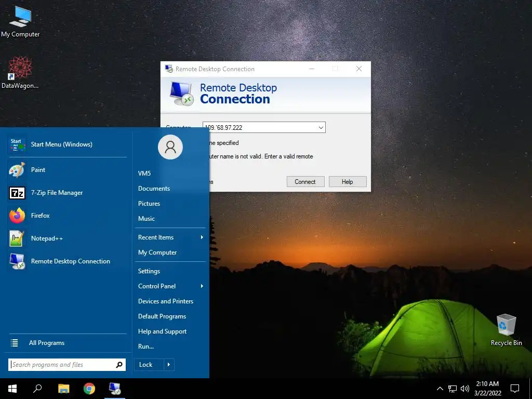Open the Recycle Bin desktop icon

click(506, 329)
